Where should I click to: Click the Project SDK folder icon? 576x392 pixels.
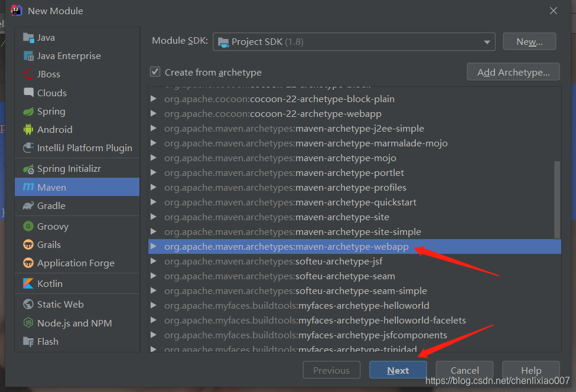(223, 42)
